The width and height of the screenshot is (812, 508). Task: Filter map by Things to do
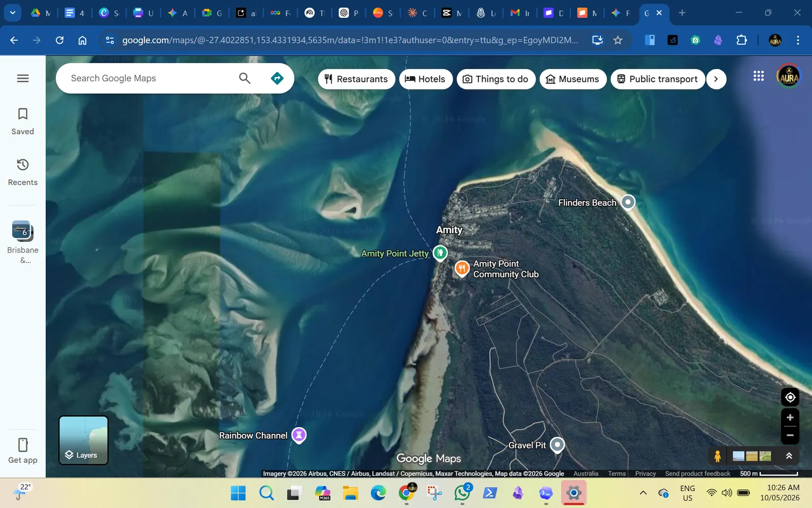pyautogui.click(x=496, y=79)
